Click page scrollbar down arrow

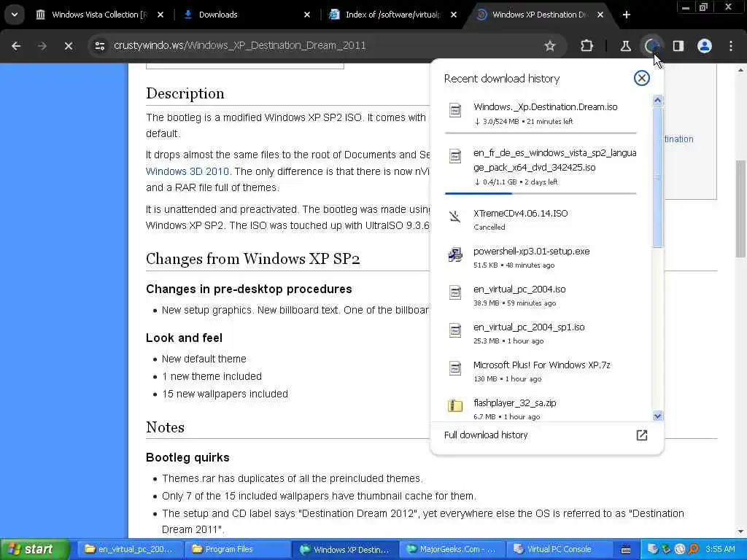[740, 532]
